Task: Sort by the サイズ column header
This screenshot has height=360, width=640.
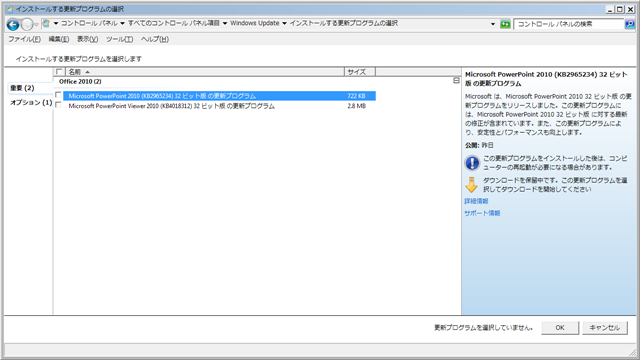Action: [360, 72]
